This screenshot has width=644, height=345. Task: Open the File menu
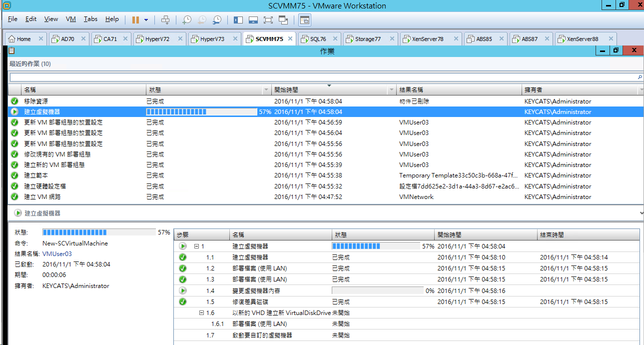(12, 19)
